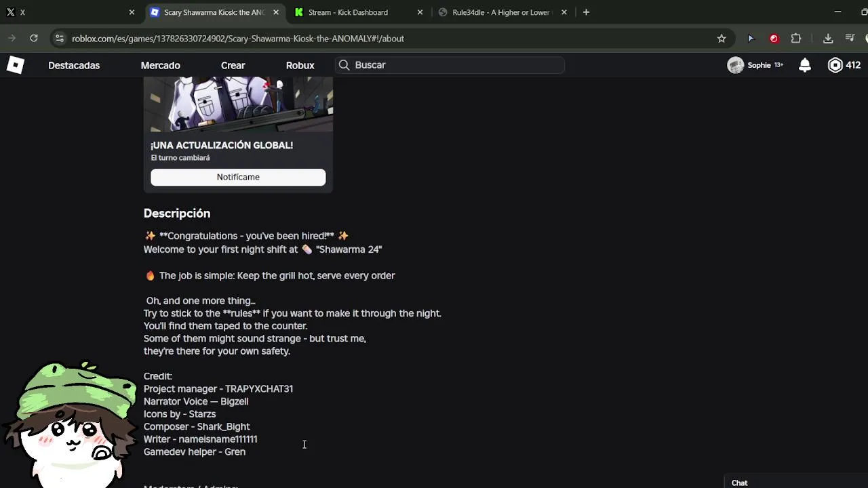
Task: Open Robux in Roblox navigation
Action: coord(300,65)
